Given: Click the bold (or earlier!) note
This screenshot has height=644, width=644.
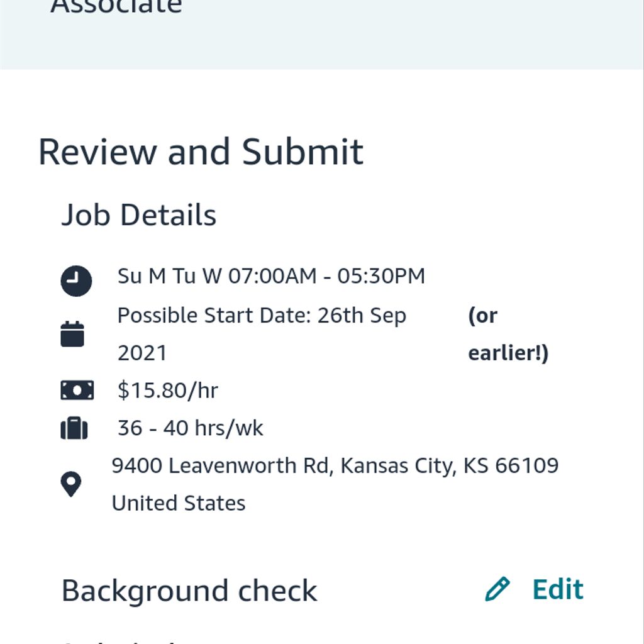Looking at the screenshot, I should coord(508,335).
